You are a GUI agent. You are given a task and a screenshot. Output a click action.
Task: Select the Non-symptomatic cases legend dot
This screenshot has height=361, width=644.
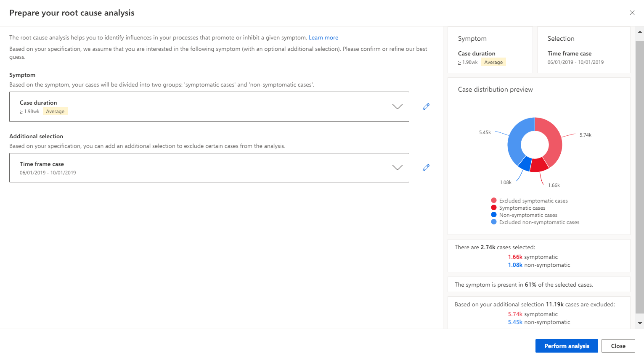tap(494, 215)
